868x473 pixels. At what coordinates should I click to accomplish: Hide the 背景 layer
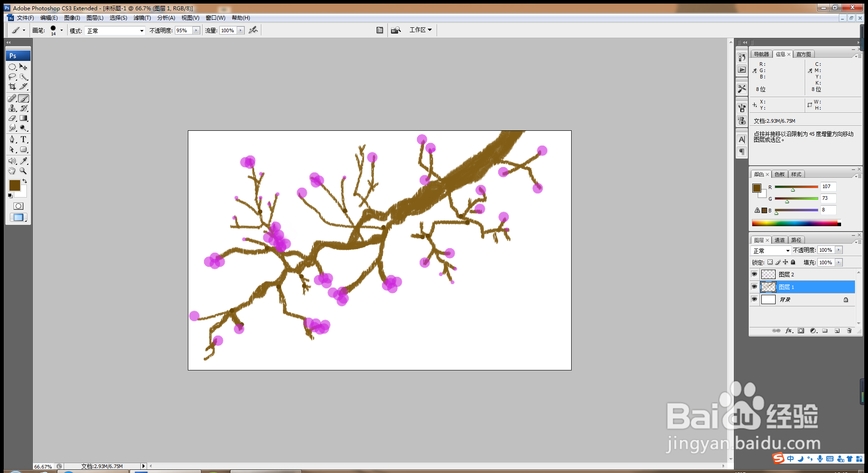tap(754, 299)
